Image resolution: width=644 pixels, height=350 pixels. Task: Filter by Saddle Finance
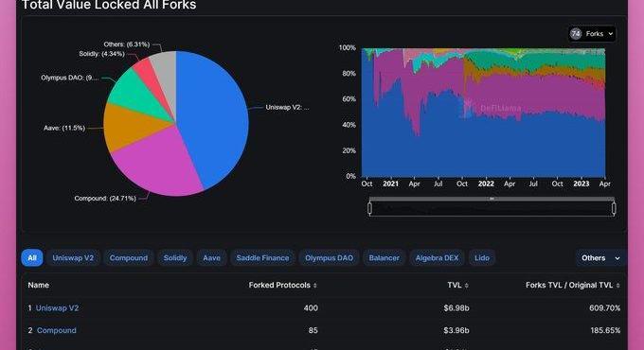coord(262,257)
